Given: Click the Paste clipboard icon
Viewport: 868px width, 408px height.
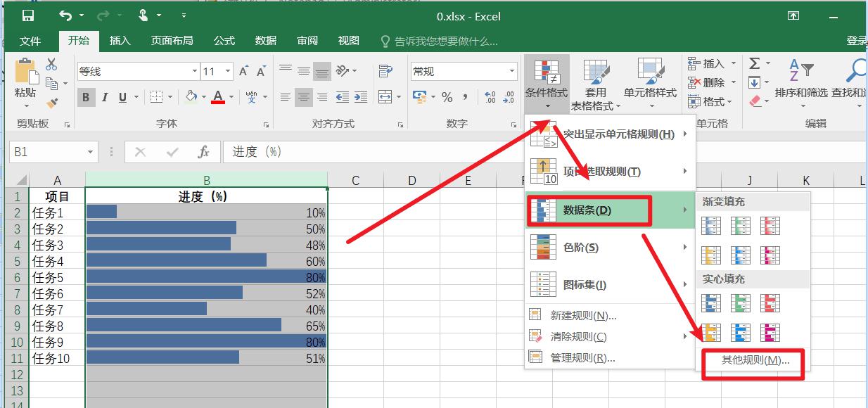Looking at the screenshot, I should (25, 71).
